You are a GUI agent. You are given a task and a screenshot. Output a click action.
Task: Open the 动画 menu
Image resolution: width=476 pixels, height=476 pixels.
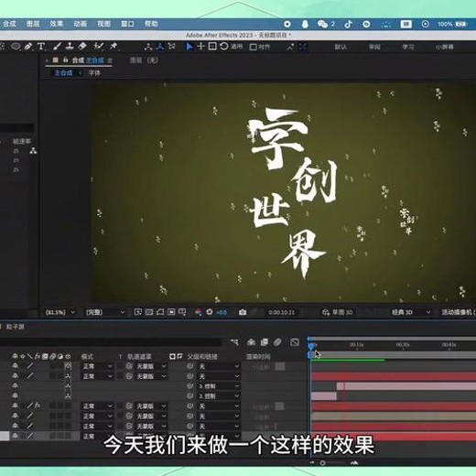(x=81, y=24)
